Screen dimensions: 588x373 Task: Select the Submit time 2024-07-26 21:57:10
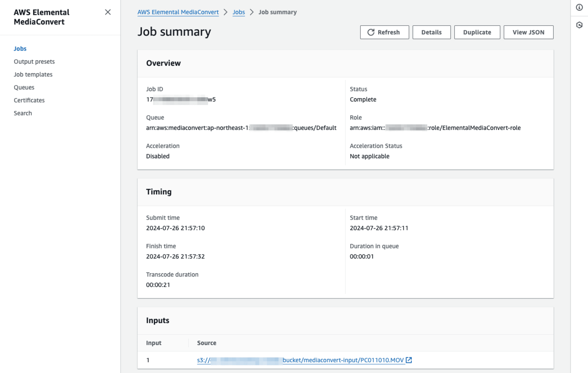click(x=175, y=228)
